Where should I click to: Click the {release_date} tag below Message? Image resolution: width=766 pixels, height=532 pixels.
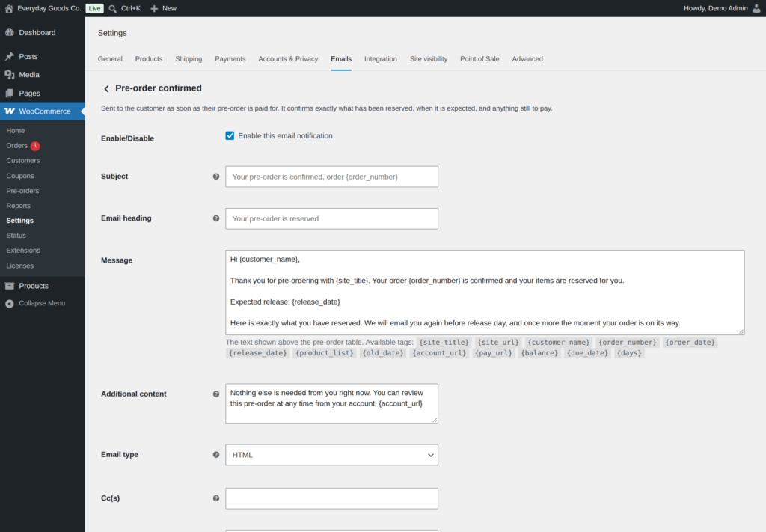point(257,353)
